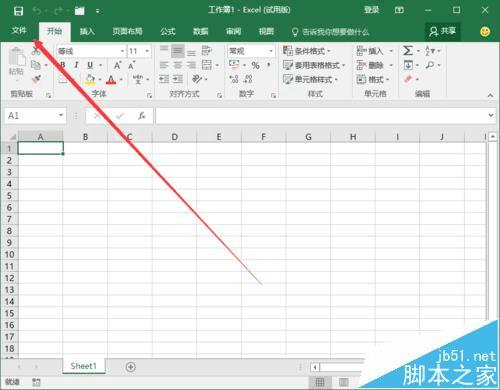500x390 pixels.
Task: Open 条件格式 conditional formatting menu
Action: (307, 51)
